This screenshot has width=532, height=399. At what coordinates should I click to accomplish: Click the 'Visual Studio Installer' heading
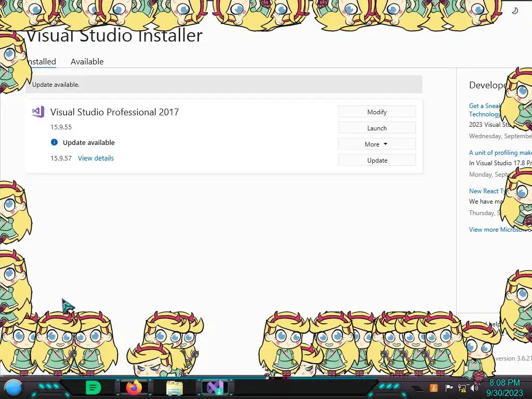(x=115, y=35)
